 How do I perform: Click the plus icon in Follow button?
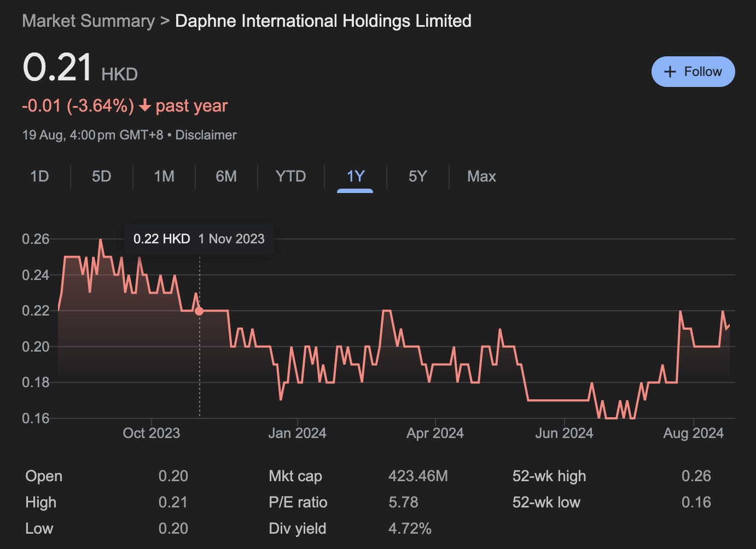click(670, 72)
